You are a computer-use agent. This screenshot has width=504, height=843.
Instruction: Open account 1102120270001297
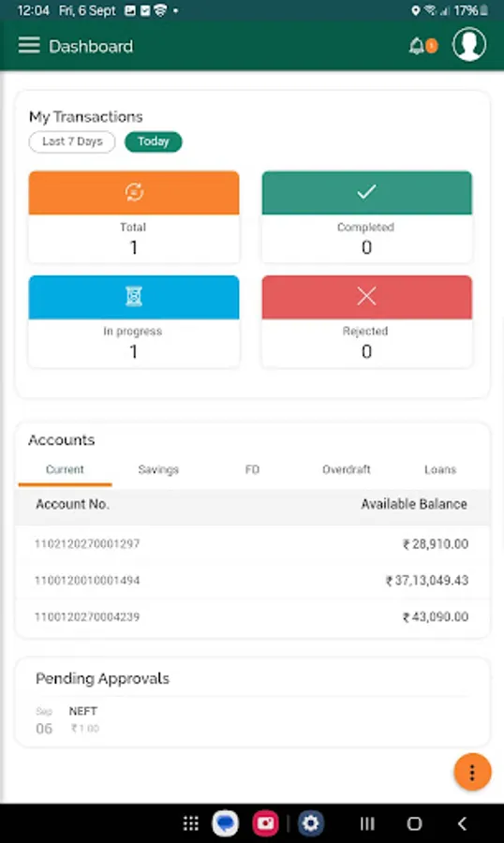point(252,544)
